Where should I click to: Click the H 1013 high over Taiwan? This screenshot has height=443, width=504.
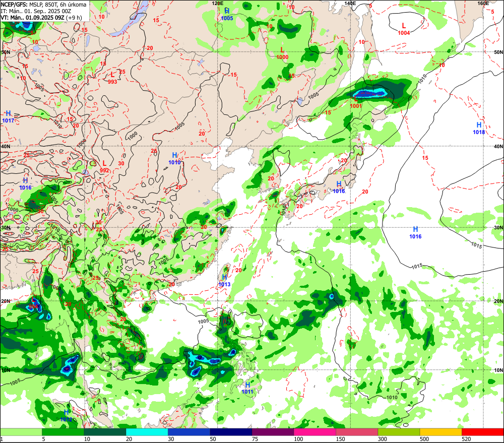pos(224,281)
